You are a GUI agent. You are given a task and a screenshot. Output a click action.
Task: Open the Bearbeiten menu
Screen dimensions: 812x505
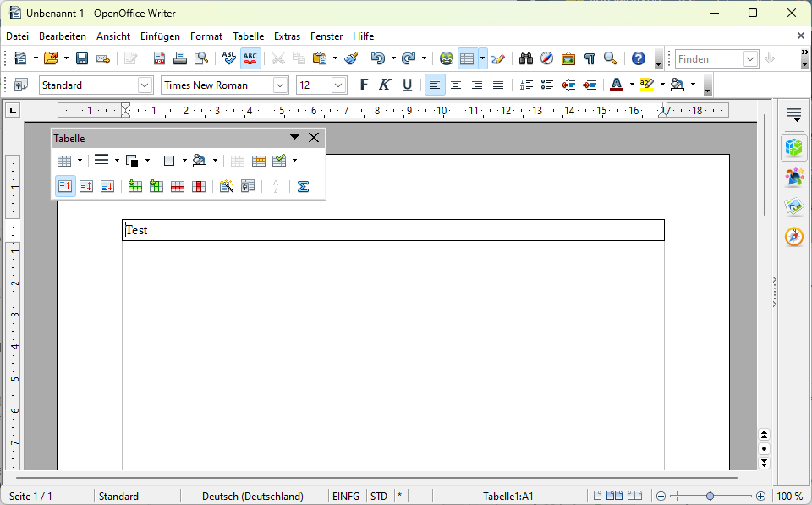tap(63, 36)
